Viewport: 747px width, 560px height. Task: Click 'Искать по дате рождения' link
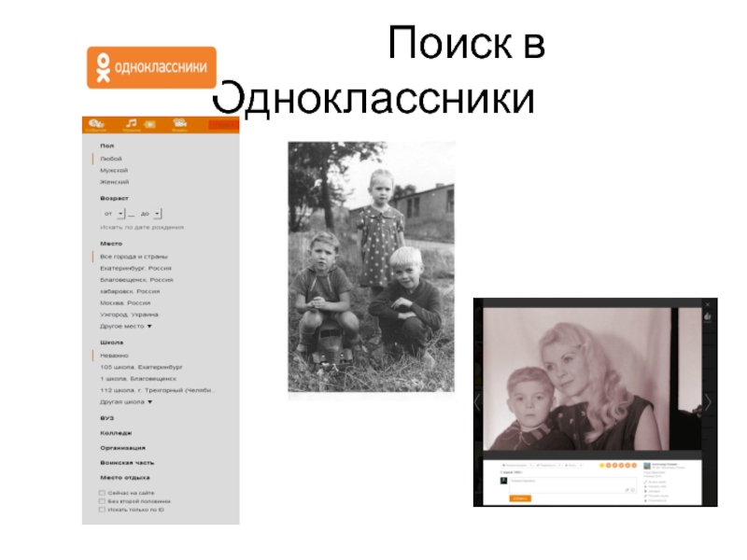point(142,228)
